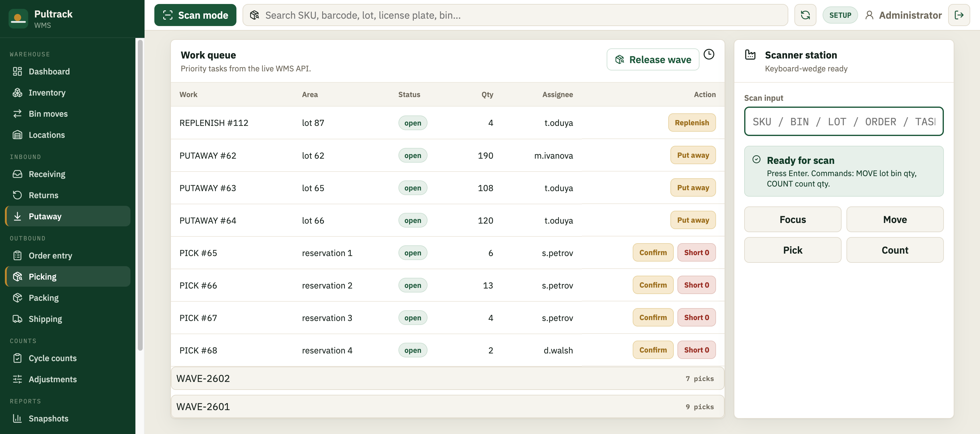Click Put away for PUTAWAY #63
This screenshot has height=434, width=980.
[x=693, y=187]
